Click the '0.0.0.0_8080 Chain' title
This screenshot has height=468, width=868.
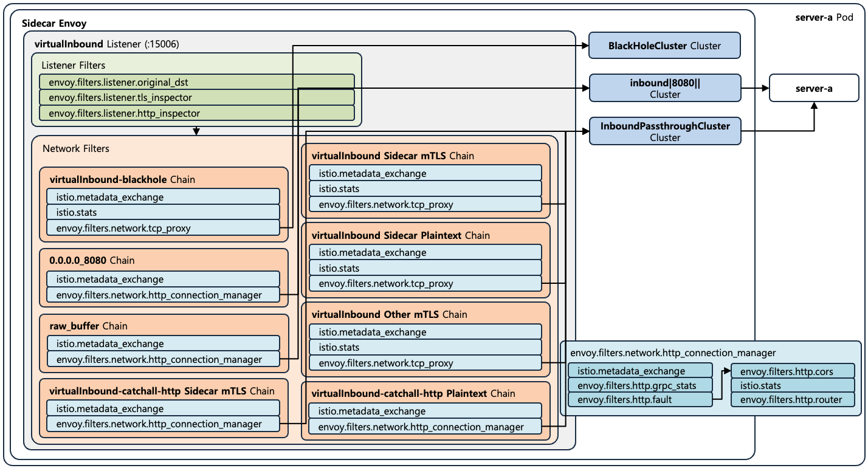click(92, 260)
